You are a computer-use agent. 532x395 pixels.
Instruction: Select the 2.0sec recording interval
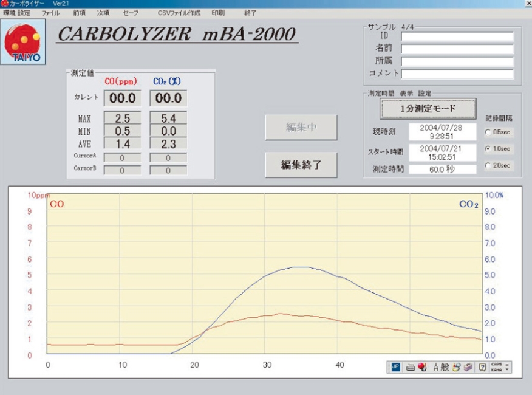pos(488,166)
